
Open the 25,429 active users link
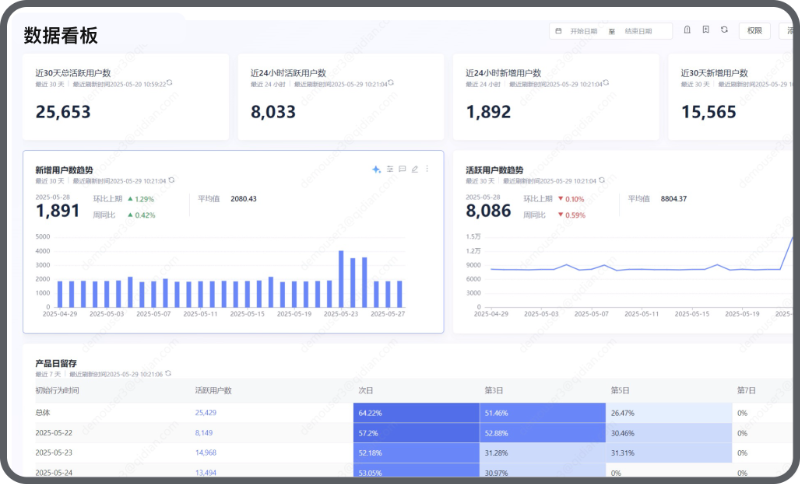tap(206, 412)
